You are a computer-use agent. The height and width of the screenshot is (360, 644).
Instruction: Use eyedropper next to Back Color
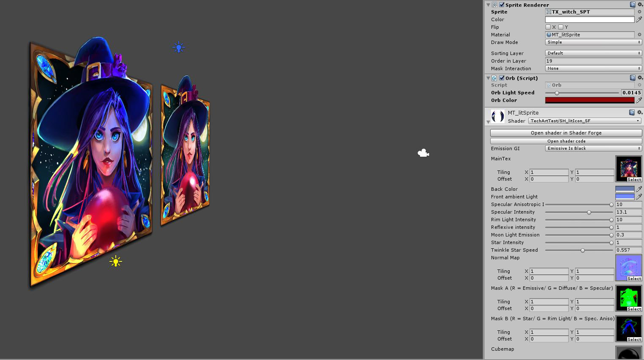coord(639,189)
